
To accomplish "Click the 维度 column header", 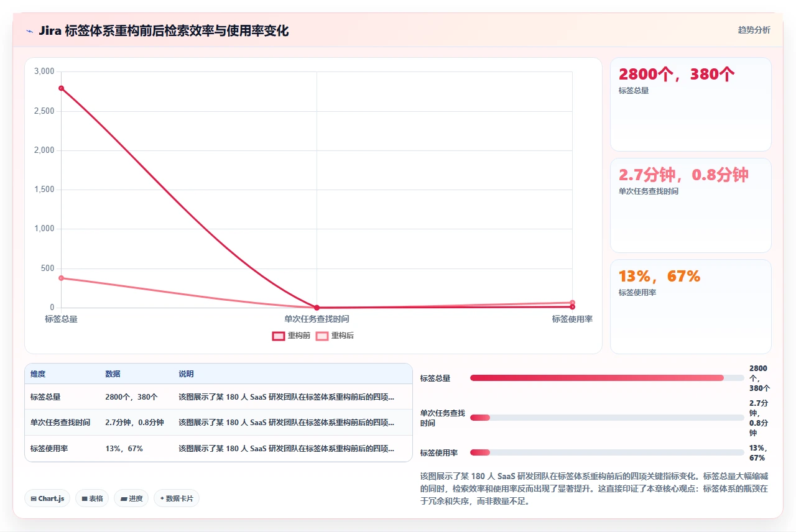I will (38, 374).
